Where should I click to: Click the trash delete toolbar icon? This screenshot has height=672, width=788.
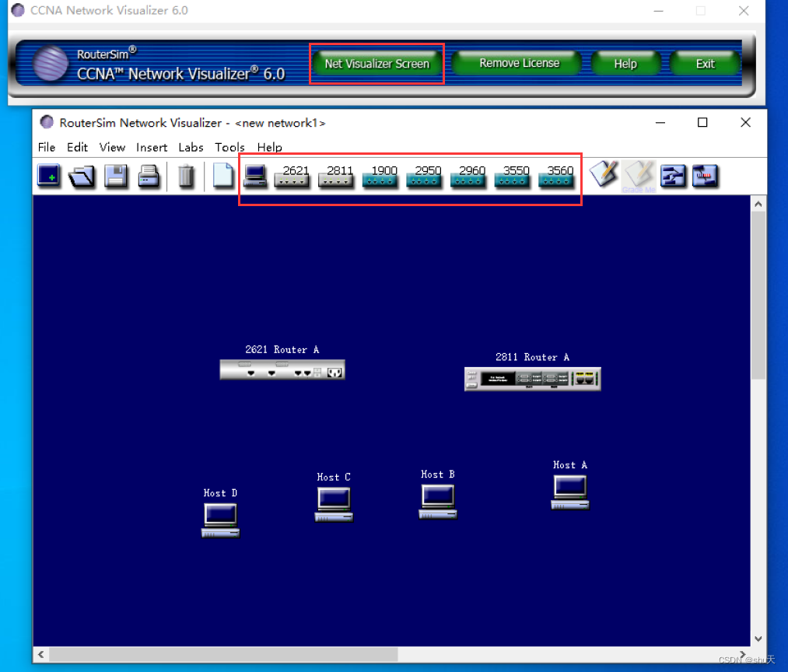click(x=187, y=177)
